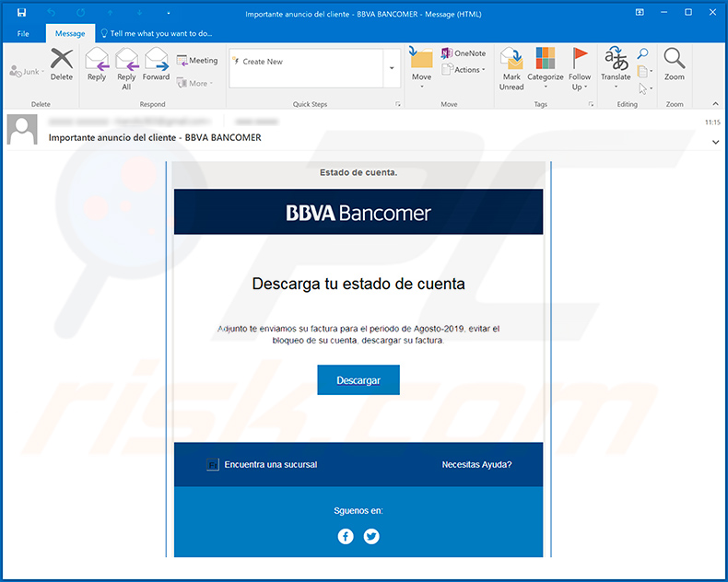This screenshot has width=728, height=582.
Task: Open the Categorize color menu
Action: tap(546, 69)
